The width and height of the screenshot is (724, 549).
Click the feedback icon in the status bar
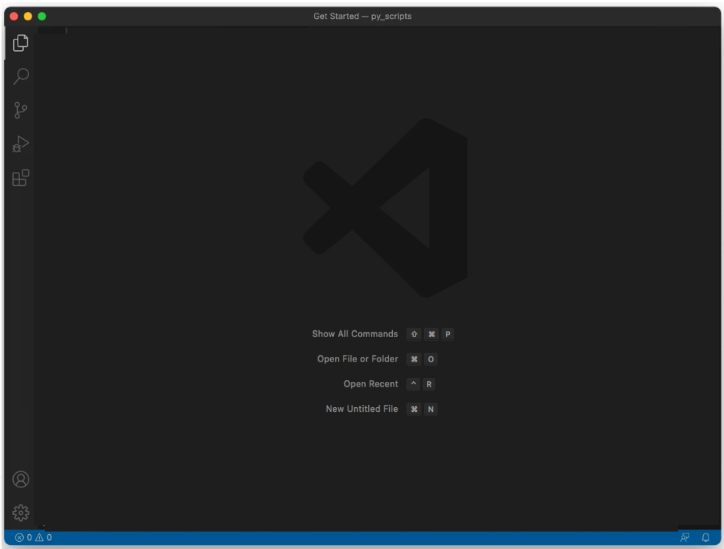[684, 538]
